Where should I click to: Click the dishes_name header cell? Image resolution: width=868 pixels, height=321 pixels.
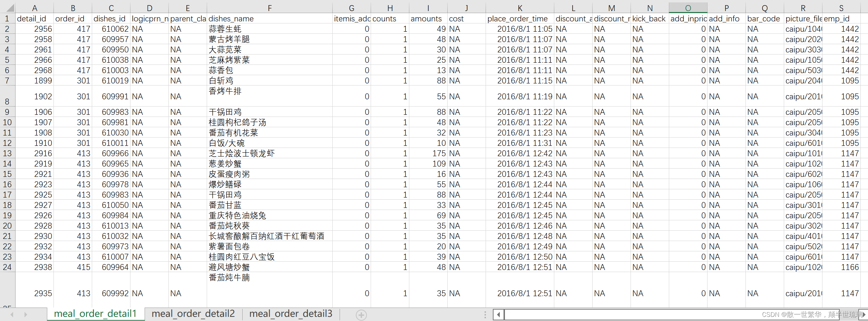[270, 19]
